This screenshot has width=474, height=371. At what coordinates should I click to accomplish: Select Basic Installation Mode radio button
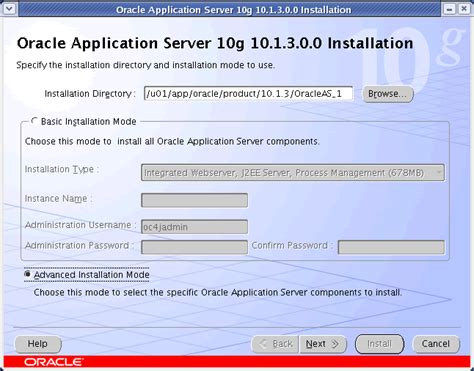click(34, 121)
